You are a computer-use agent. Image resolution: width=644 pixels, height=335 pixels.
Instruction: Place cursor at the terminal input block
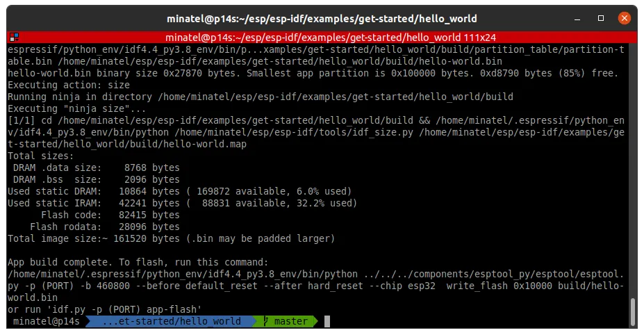click(x=327, y=321)
